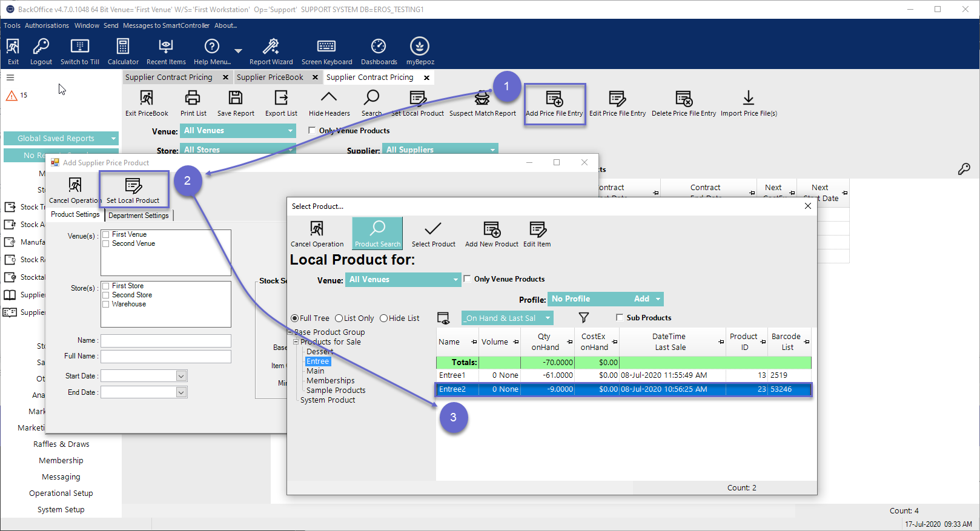Open the Global Saved Reports button

point(61,139)
